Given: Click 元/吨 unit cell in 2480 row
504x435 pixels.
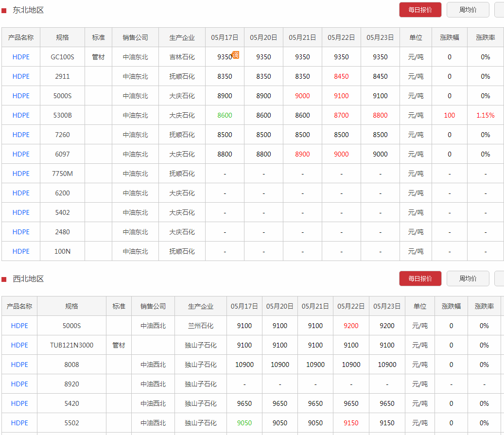Looking at the screenshot, I should pos(416,232).
